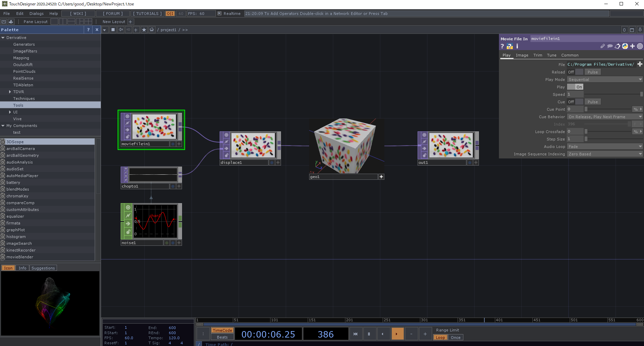This screenshot has height=346, width=644.
Task: Adjust the Speed slider for moviefilein1
Action: click(x=610, y=94)
